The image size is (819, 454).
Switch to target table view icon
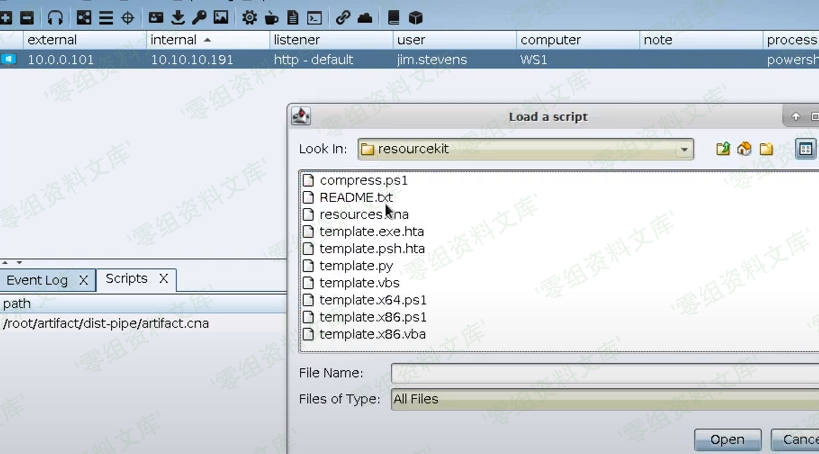(105, 18)
